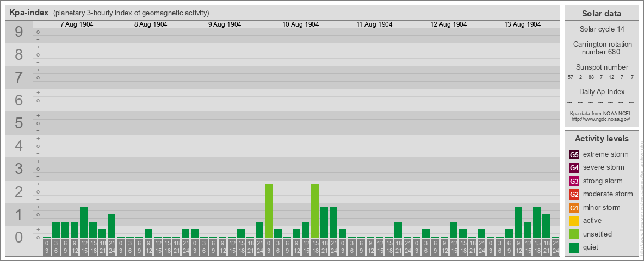Click the G5 extreme storm badge
The image size is (644, 261).
[574, 155]
